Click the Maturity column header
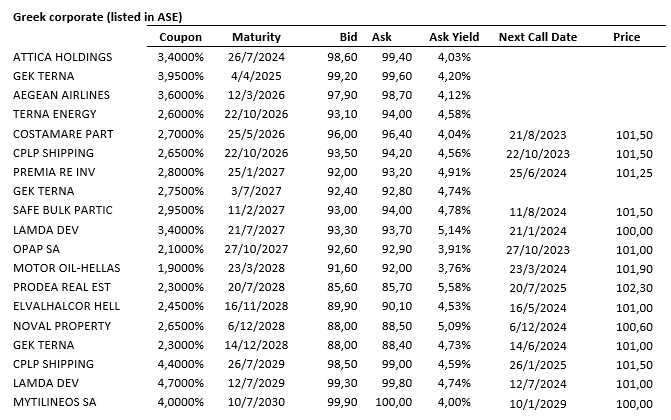This screenshot has width=671, height=420. (256, 37)
